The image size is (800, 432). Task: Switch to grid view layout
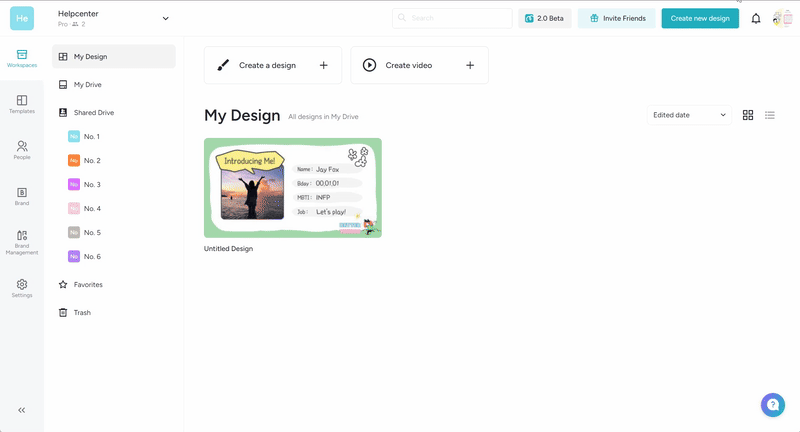(x=748, y=115)
